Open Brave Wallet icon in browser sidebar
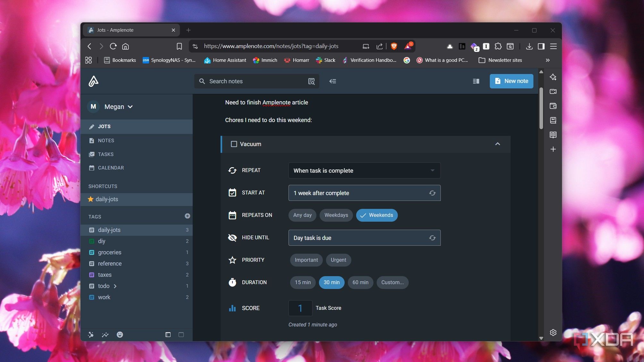 (x=553, y=106)
